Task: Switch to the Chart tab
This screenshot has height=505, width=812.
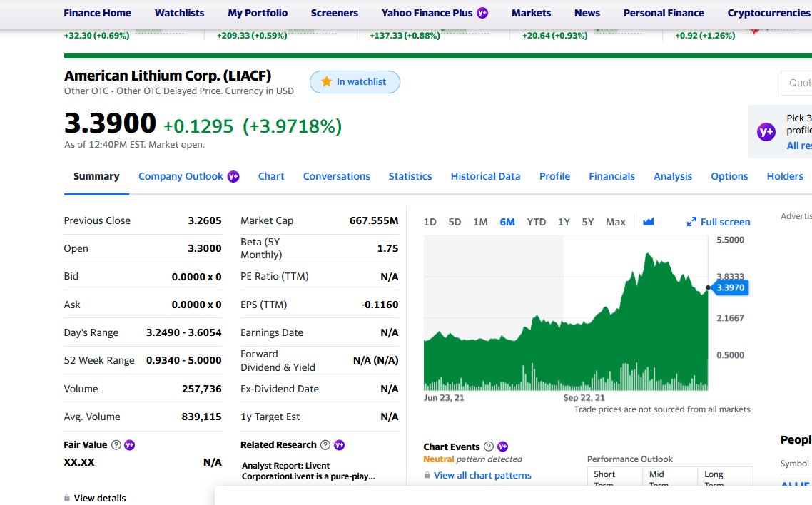Action: coord(271,176)
